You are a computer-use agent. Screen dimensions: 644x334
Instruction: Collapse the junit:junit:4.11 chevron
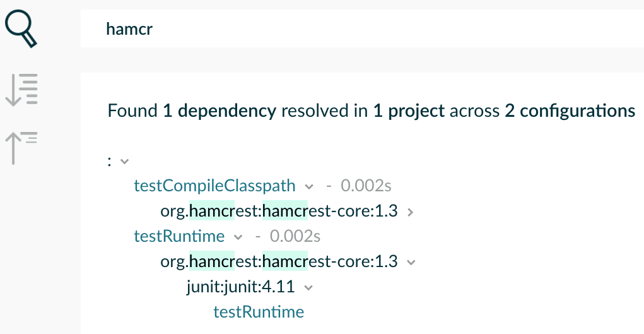(x=308, y=288)
